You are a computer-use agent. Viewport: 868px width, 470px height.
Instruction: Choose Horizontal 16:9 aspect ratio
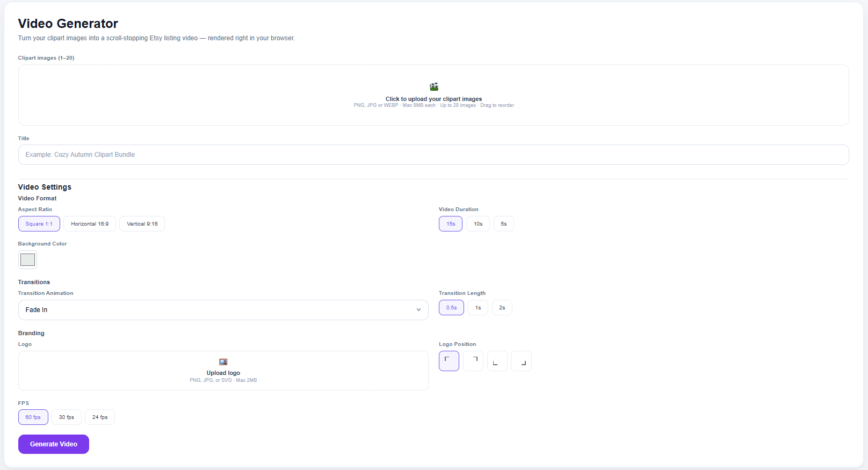pos(90,224)
